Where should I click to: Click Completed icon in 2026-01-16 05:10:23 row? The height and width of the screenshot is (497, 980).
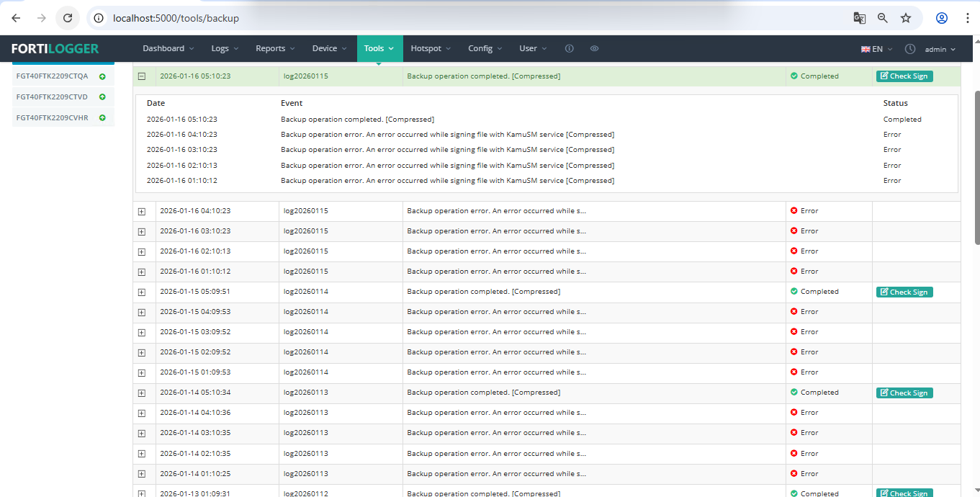pyautogui.click(x=794, y=76)
